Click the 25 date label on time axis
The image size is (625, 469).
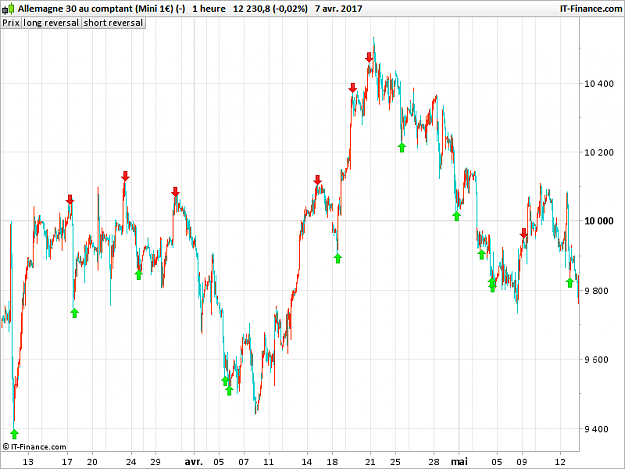point(395,462)
